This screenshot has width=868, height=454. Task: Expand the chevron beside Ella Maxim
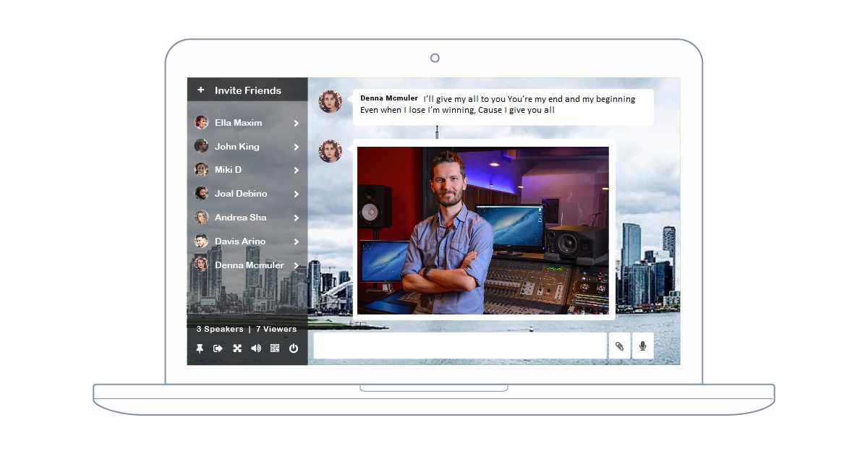tap(296, 124)
